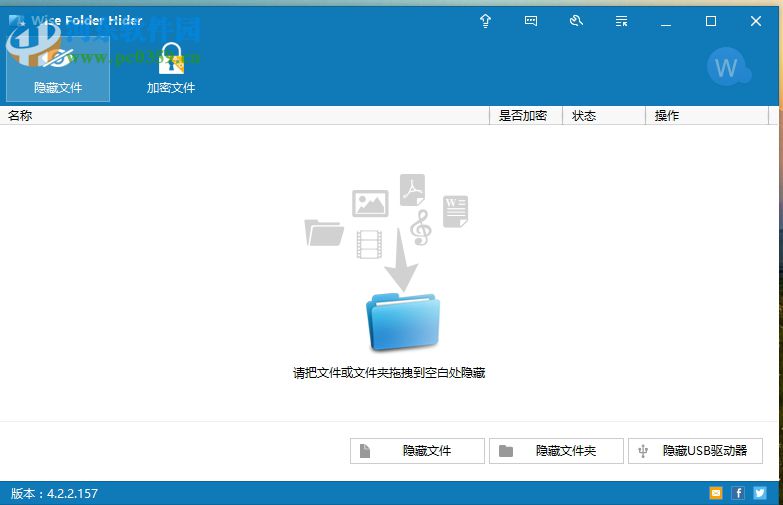
Task: Open the Twitter icon in status bar
Action: point(760,493)
